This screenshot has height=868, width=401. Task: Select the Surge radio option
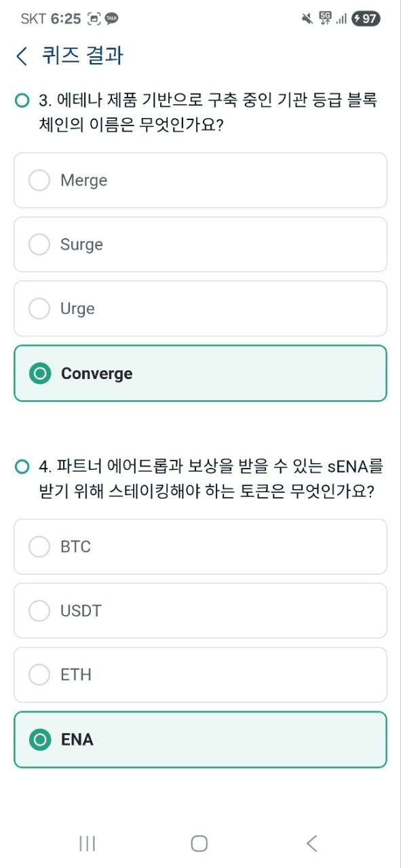[200, 244]
